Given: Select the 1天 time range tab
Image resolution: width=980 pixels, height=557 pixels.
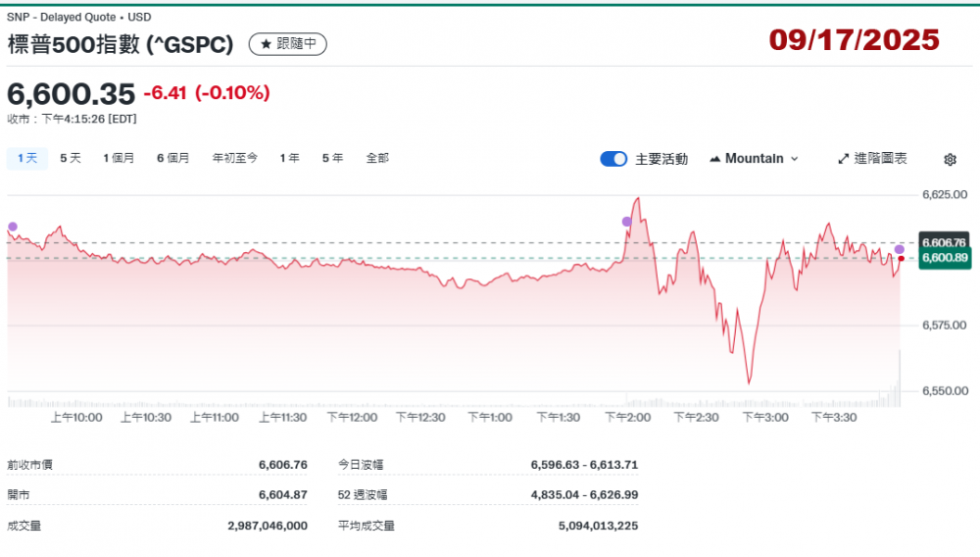Looking at the screenshot, I should point(26,158).
